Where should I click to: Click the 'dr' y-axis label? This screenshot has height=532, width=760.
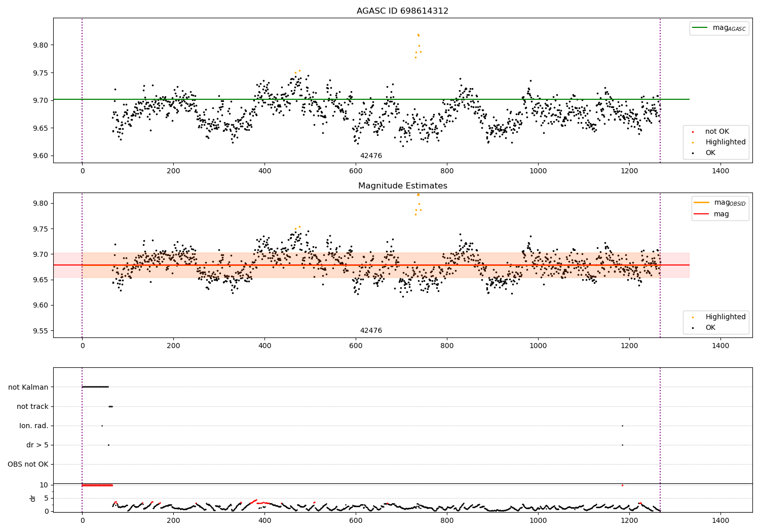coord(33,498)
